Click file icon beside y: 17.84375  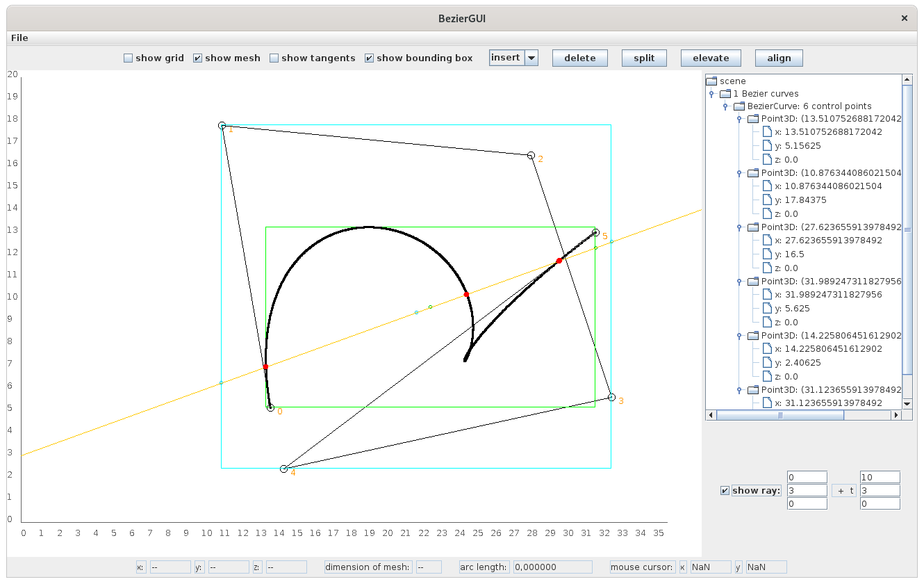pyautogui.click(x=767, y=200)
